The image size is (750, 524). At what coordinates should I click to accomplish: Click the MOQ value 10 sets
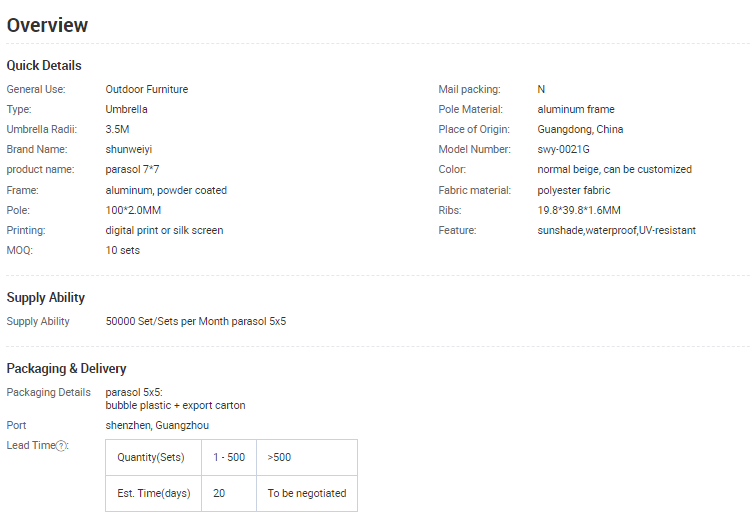tap(123, 250)
